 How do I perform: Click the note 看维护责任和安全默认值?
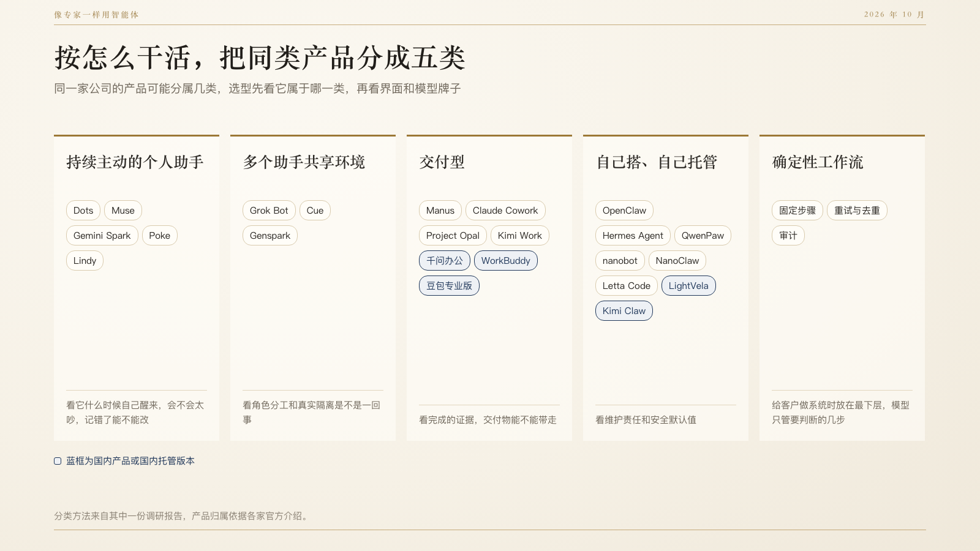pos(646,420)
